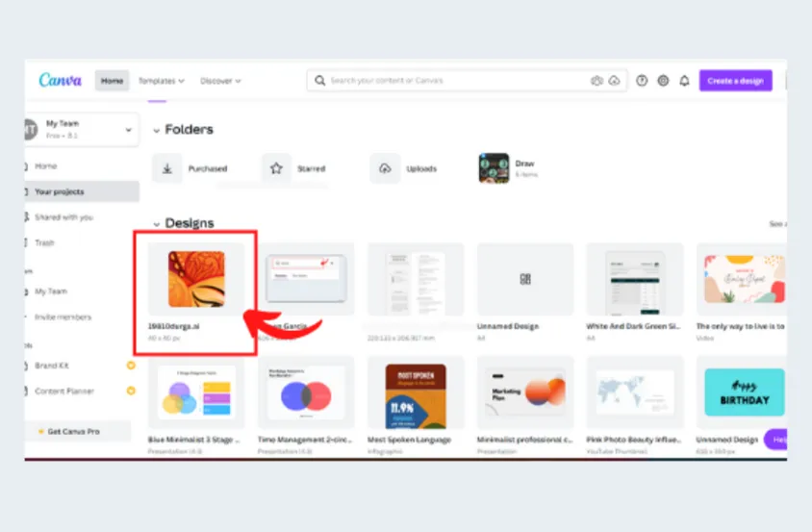The width and height of the screenshot is (812, 532).
Task: Open the help question mark icon
Action: 642,80
